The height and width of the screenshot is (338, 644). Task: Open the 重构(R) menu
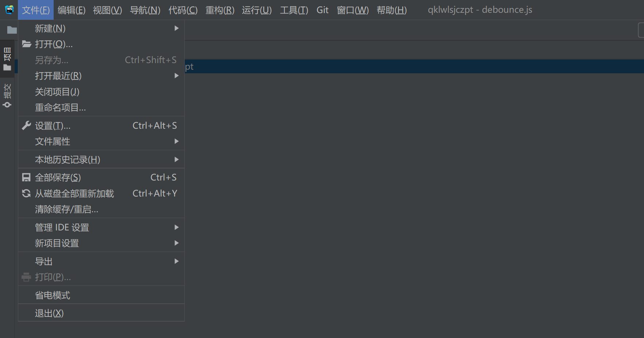tap(220, 10)
